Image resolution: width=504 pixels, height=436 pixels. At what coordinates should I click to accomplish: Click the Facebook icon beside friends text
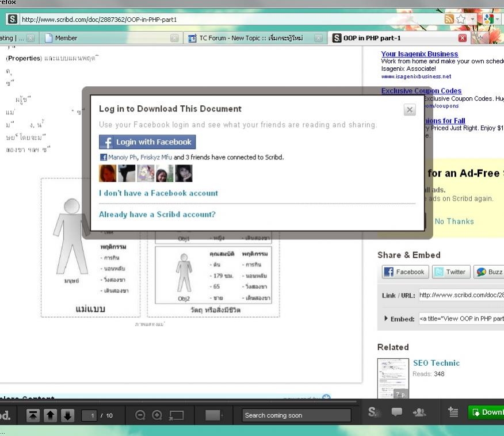tap(103, 157)
